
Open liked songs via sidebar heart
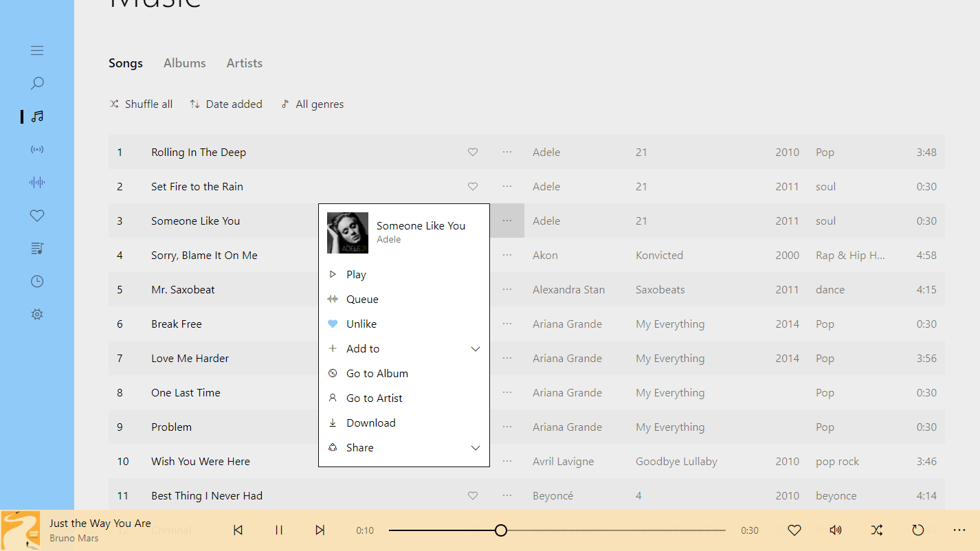(x=37, y=215)
